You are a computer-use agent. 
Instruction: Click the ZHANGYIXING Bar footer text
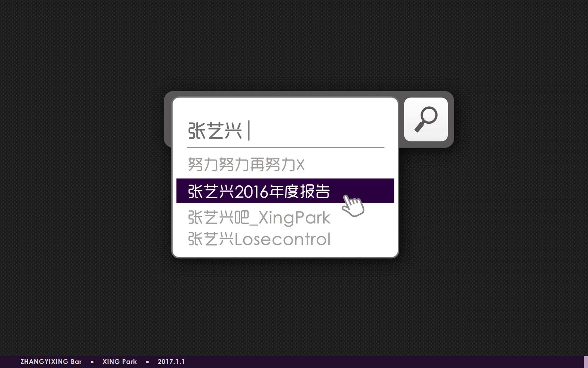pyautogui.click(x=51, y=362)
